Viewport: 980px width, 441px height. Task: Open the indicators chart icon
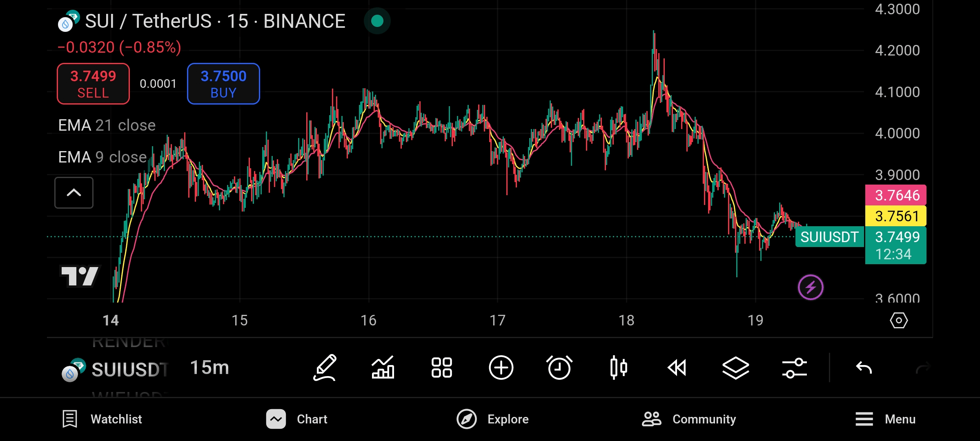click(383, 368)
